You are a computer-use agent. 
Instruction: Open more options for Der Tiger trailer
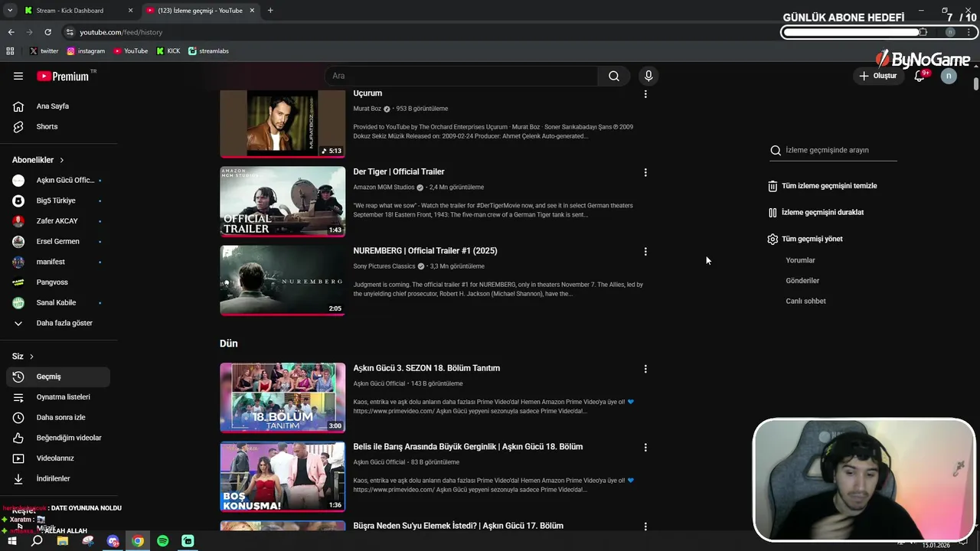point(645,172)
